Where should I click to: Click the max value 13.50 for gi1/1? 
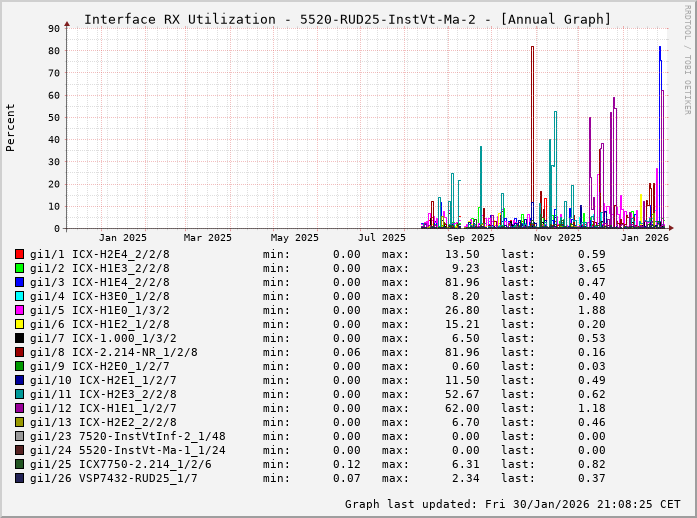tap(462, 254)
